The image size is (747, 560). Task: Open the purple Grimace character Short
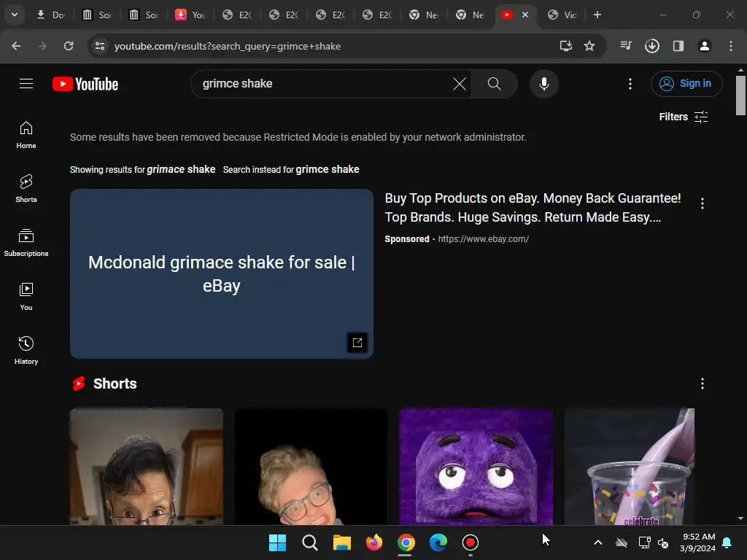click(x=476, y=467)
